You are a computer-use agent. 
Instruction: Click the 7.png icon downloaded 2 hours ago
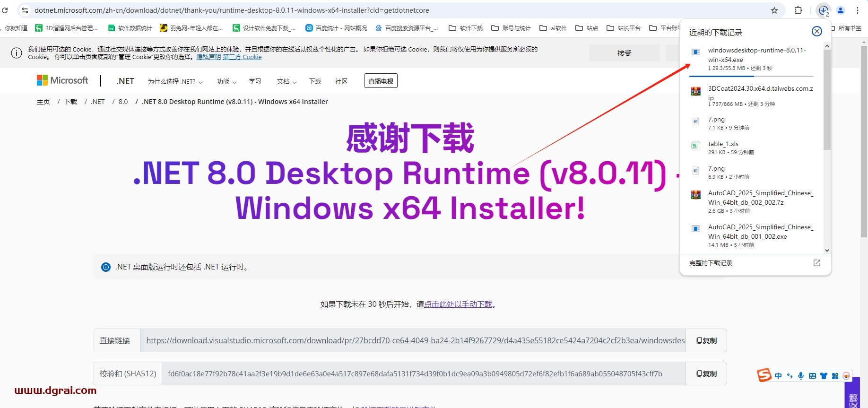pyautogui.click(x=696, y=170)
